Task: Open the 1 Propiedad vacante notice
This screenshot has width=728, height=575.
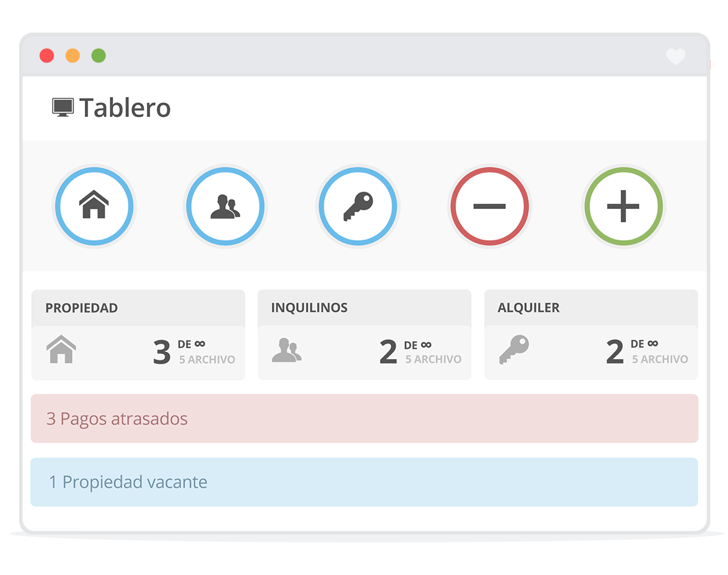Action: pyautogui.click(x=364, y=482)
